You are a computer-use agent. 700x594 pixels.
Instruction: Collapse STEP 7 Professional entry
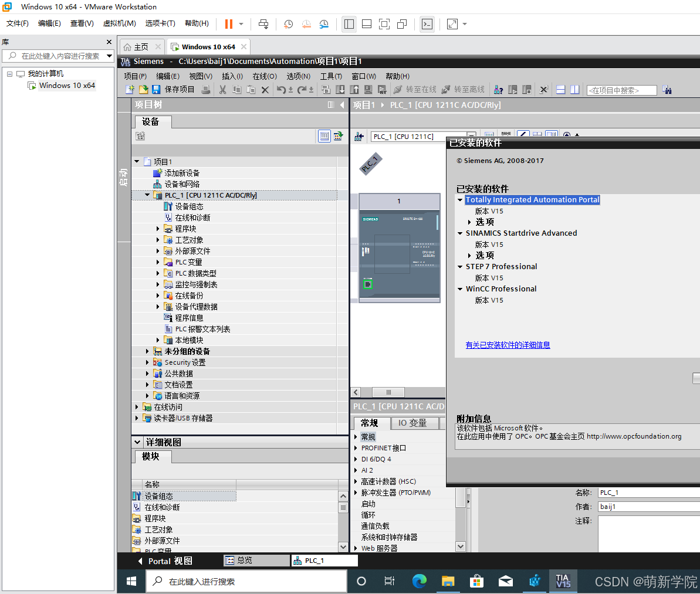(x=460, y=266)
